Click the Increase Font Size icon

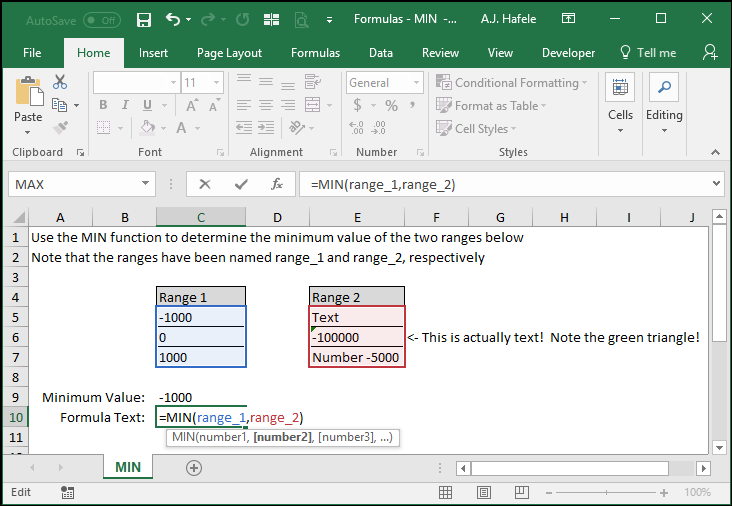point(192,105)
